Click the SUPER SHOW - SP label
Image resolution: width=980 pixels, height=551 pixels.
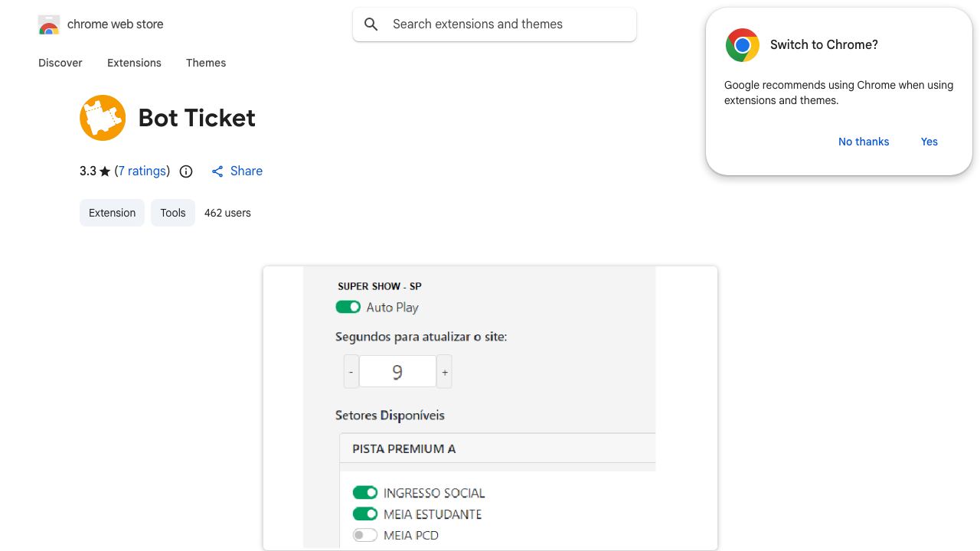pos(380,286)
